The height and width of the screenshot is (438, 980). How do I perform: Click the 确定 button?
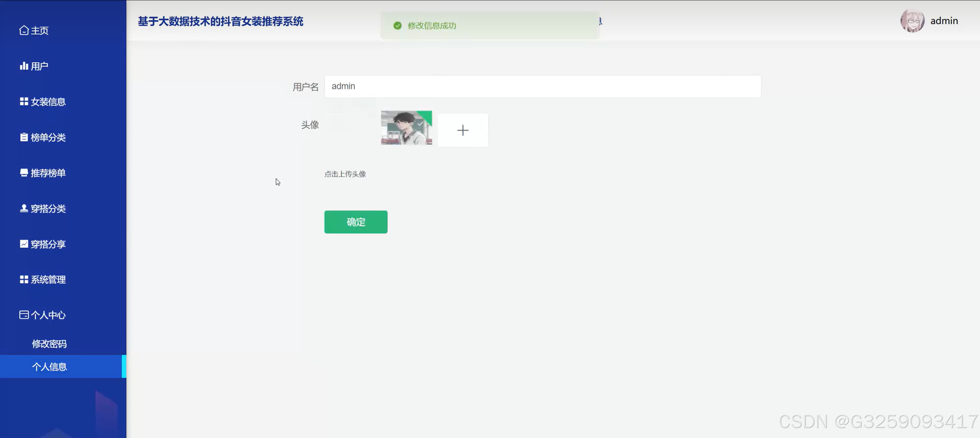pos(356,222)
